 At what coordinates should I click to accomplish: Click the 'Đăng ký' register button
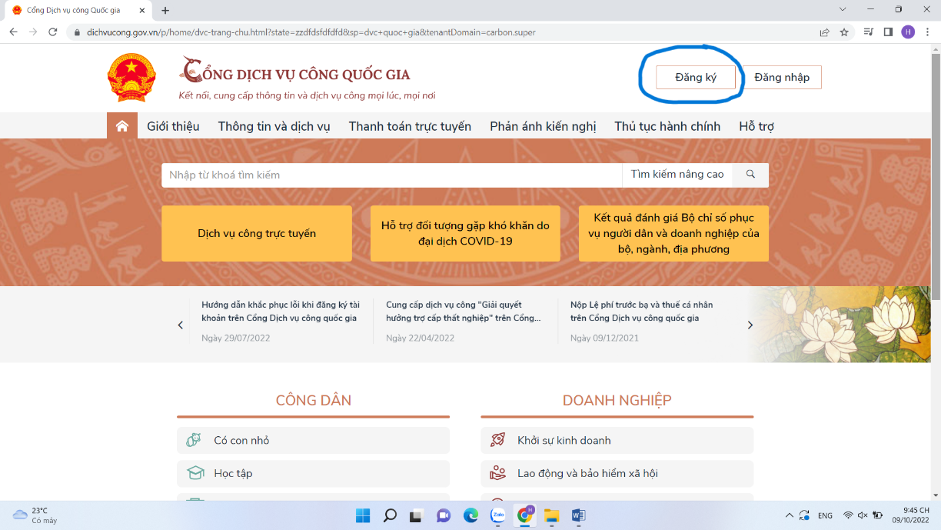[x=696, y=77]
